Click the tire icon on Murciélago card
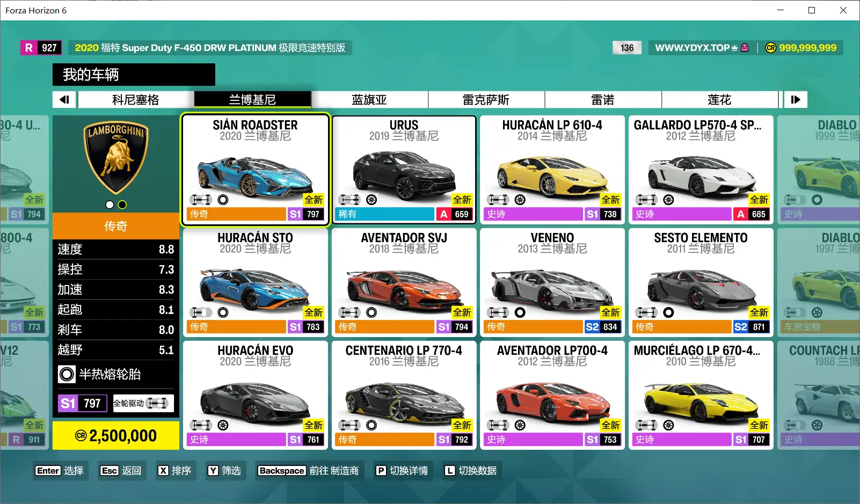Screen dimensions: 860x504 pyautogui.click(x=668, y=425)
